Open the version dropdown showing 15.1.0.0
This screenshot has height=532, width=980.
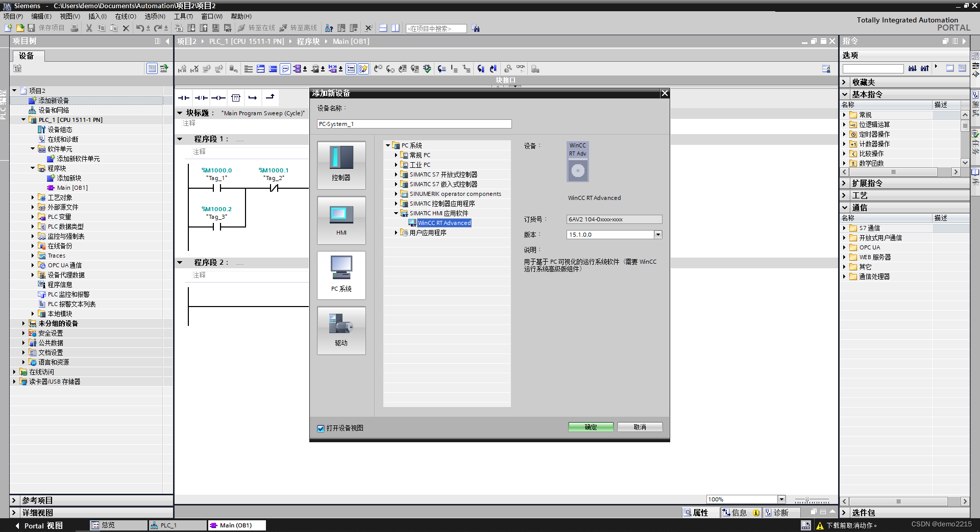pos(658,235)
